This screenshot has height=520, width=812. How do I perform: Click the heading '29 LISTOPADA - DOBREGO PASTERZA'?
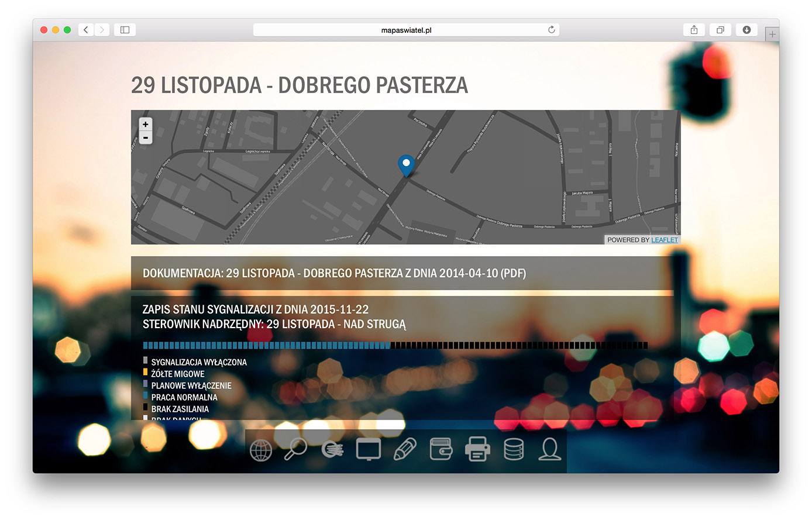click(300, 85)
